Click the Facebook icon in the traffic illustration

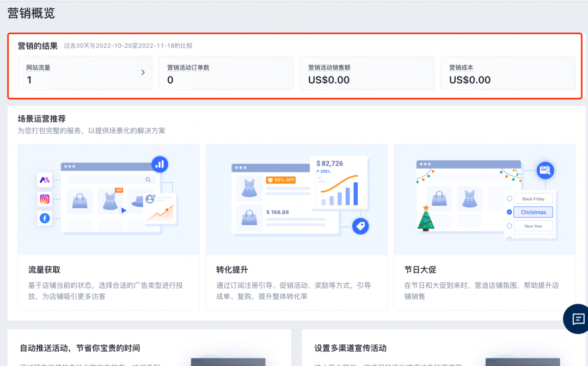pyautogui.click(x=44, y=219)
